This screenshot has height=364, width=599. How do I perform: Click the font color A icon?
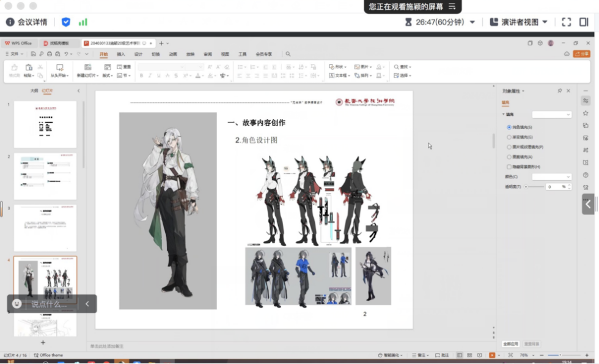198,76
